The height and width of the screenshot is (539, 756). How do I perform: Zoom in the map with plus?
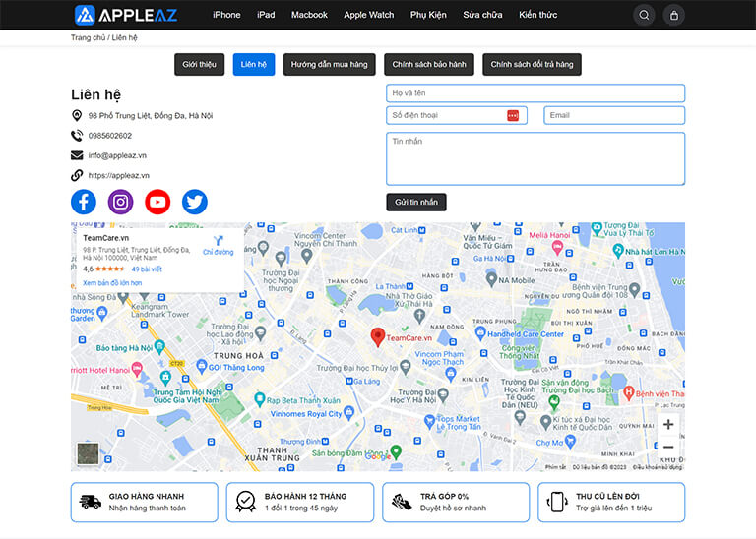pos(668,424)
